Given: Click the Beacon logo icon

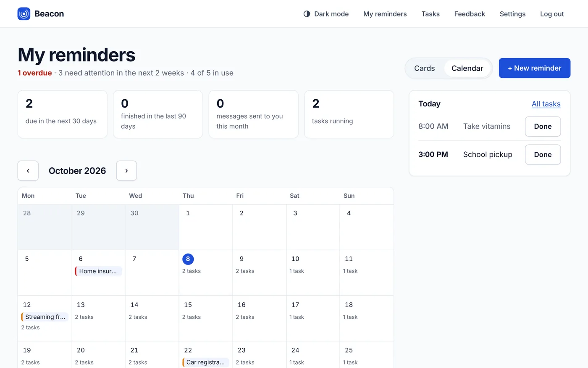Looking at the screenshot, I should click(24, 14).
